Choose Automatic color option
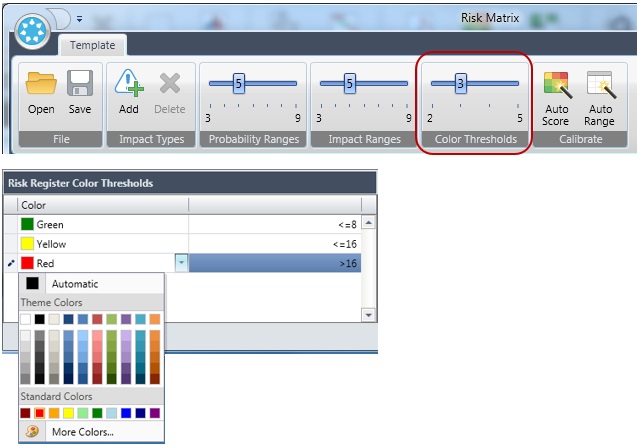The height and width of the screenshot is (447, 641). pyautogui.click(x=75, y=284)
